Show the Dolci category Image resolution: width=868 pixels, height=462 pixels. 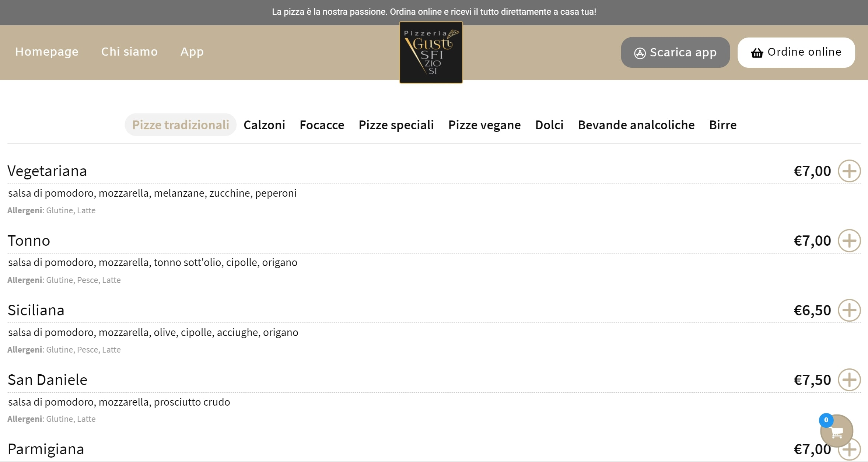coord(549,125)
